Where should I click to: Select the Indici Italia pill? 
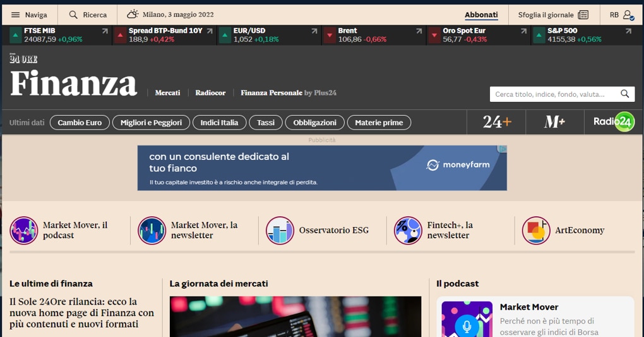tap(219, 123)
